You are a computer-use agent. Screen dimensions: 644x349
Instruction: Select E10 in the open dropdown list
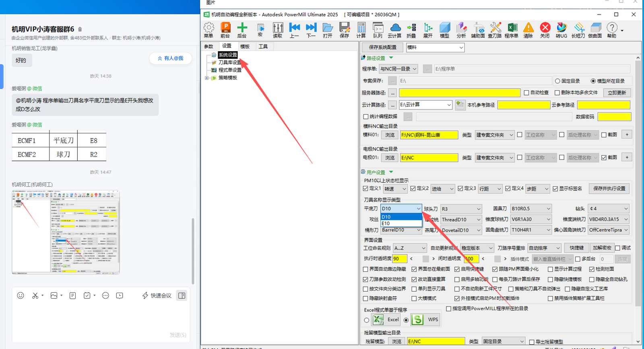point(401,223)
